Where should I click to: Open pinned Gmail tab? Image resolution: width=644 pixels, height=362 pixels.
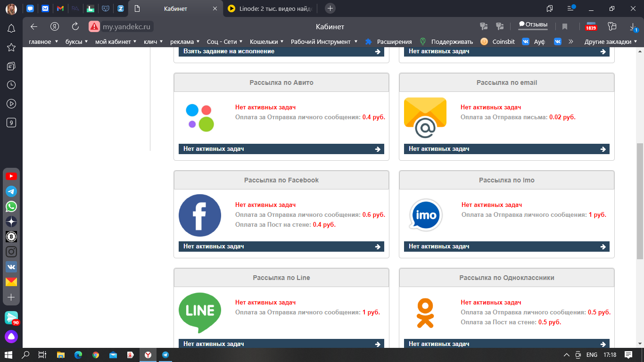tap(60, 8)
